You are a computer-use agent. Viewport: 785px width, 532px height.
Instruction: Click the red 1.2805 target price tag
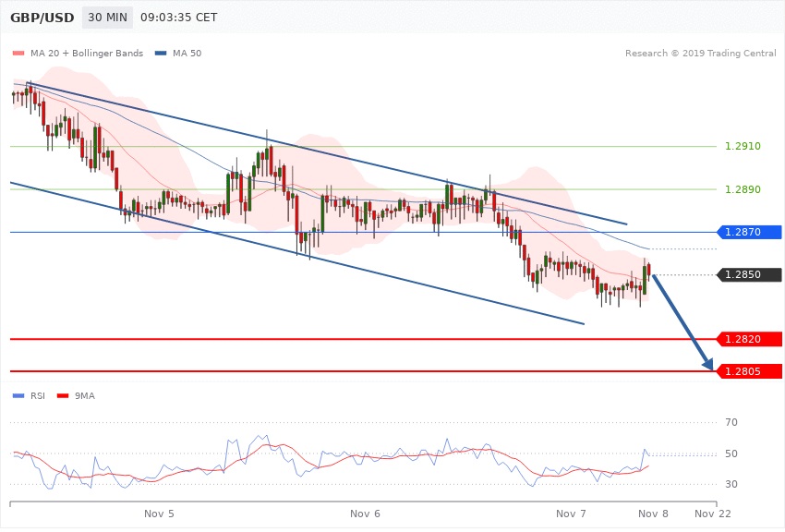coord(749,371)
